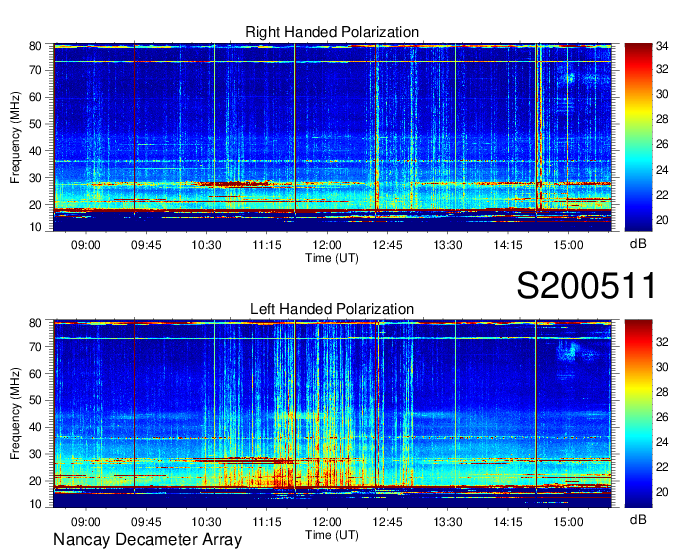Click "50" MHz tick on Left Handed frequency axis
680x552 pixels.
point(35,400)
